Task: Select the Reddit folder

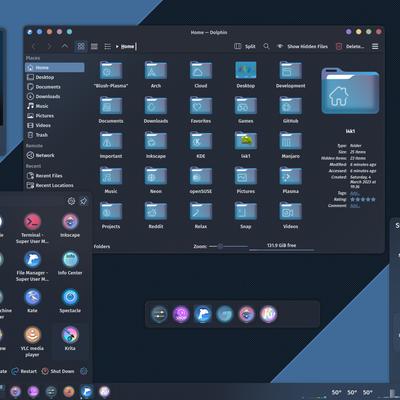Action: click(x=156, y=215)
